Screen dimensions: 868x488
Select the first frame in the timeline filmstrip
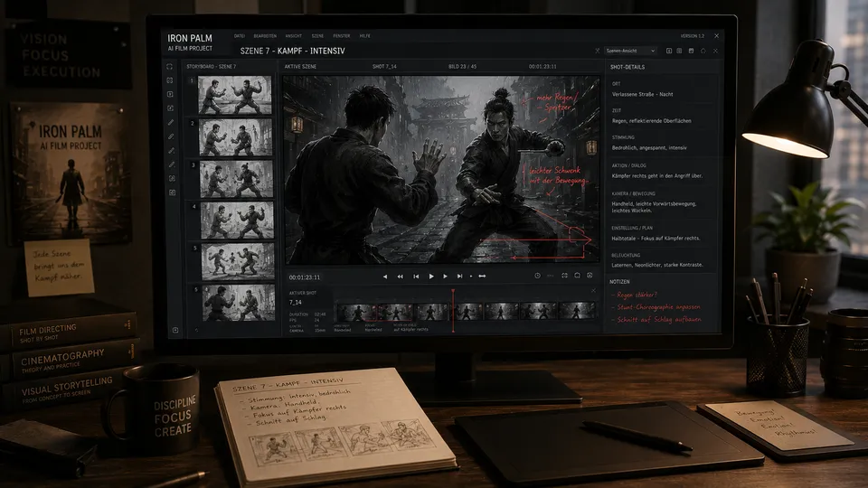355,312
